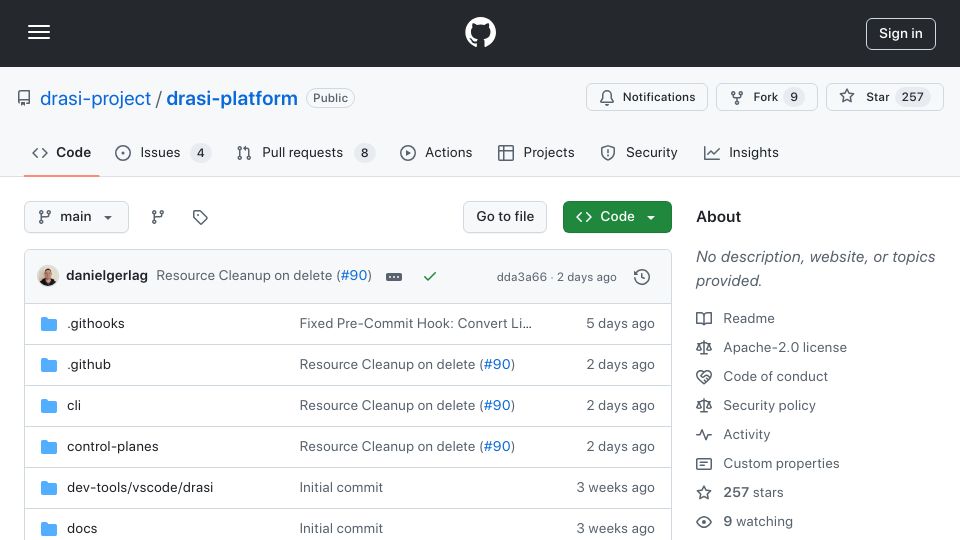Open the danielgerlag author link
Viewport: 960px width, 540px height.
point(107,276)
